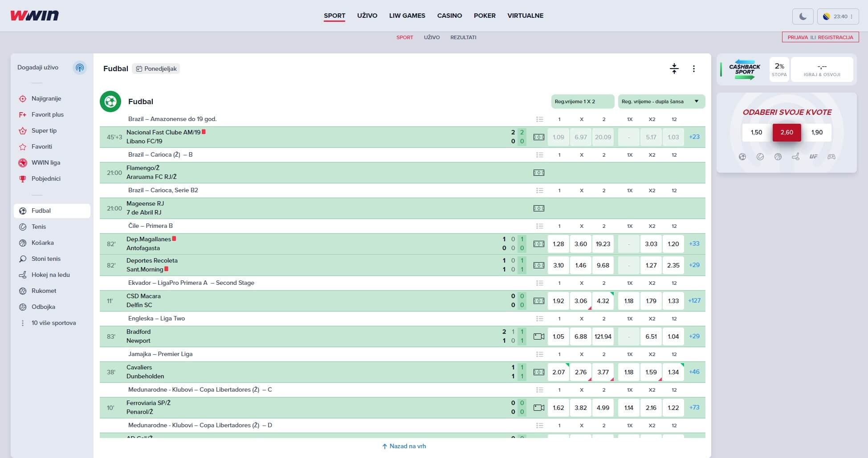Click UF icon in odds widget
The image size is (868, 458).
click(813, 157)
